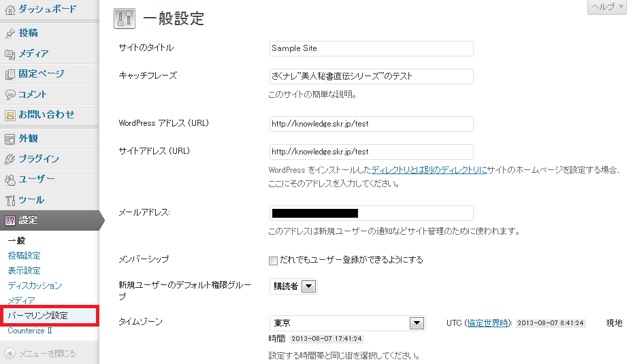This screenshot has height=364, width=633.
Task: Click the Tools wrench icon
Action: (x=10, y=200)
